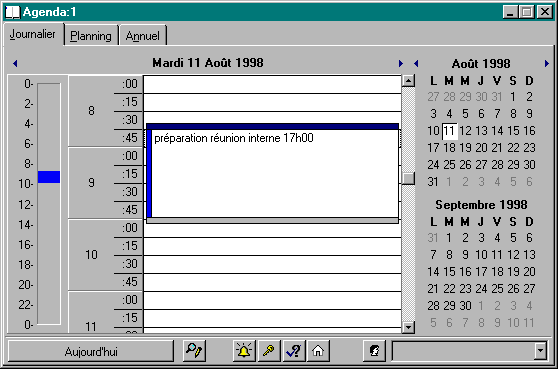Click the 6- hour mark on day scale

pos(28,144)
